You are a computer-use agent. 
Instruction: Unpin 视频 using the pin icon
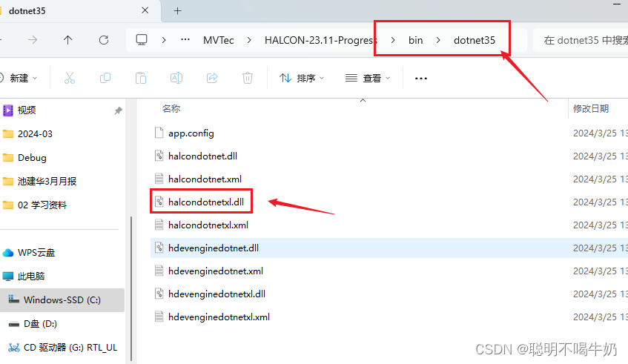coord(118,110)
